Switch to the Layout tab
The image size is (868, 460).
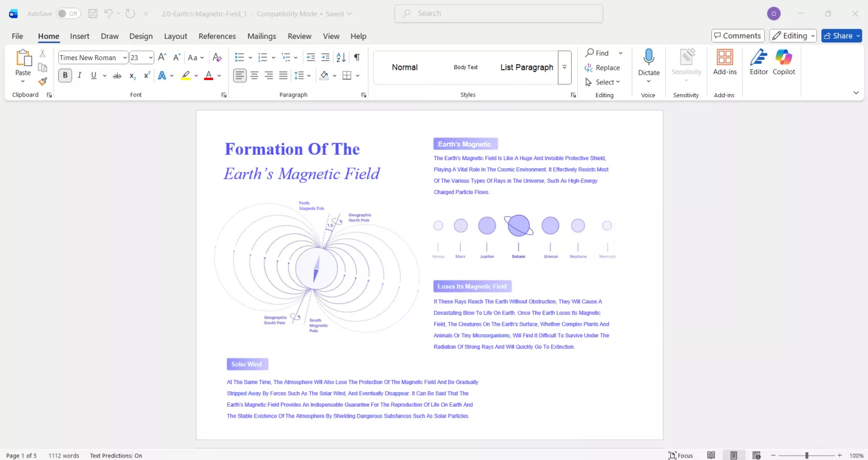coord(175,36)
